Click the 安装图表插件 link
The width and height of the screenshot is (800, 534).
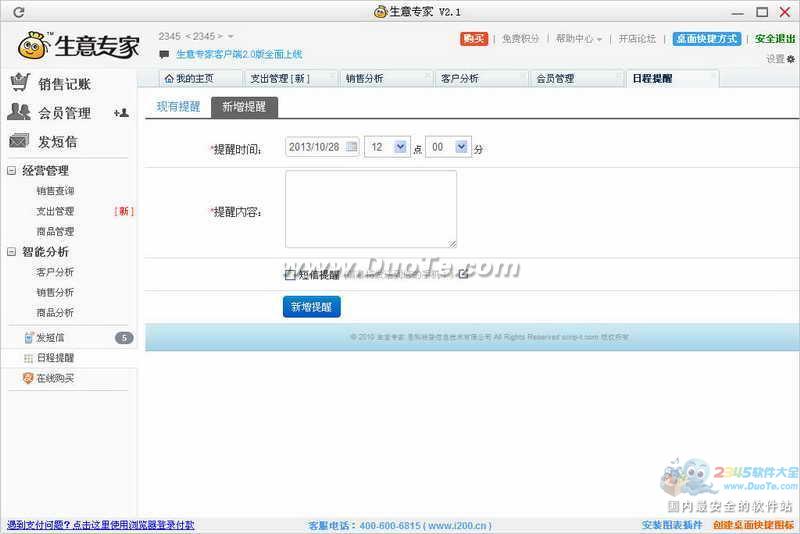coord(672,525)
